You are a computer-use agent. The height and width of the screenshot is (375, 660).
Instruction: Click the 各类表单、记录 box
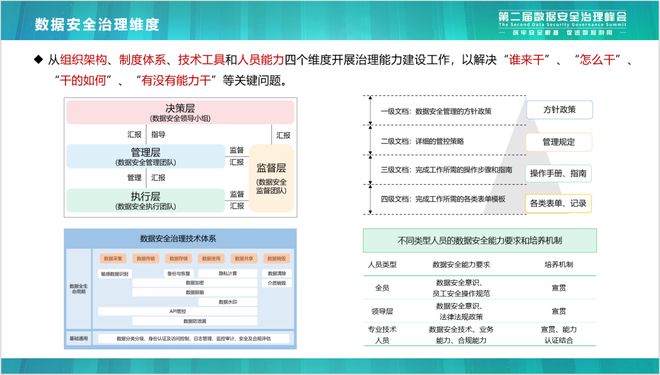pyautogui.click(x=558, y=204)
